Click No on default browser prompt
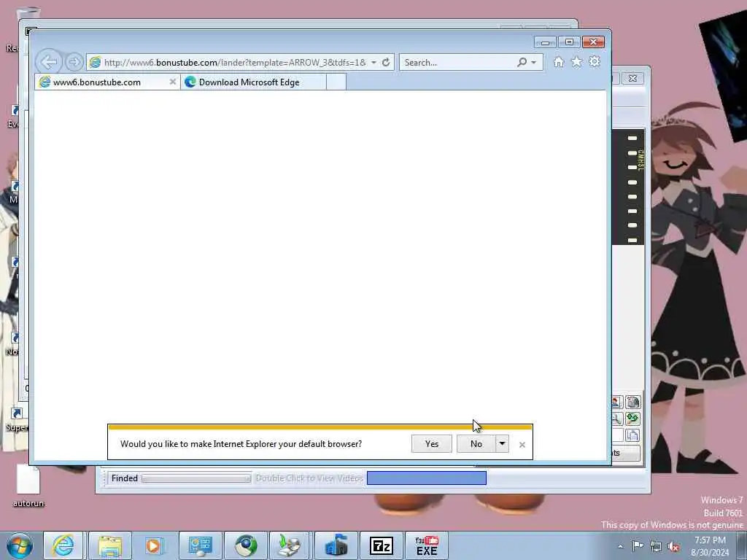Viewport: 747px width, 560px height. tap(476, 444)
